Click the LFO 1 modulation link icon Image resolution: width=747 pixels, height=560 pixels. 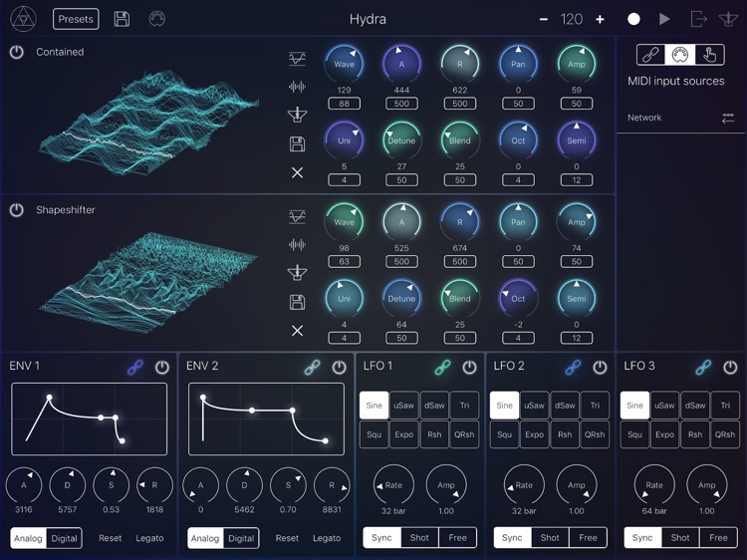[x=442, y=367]
